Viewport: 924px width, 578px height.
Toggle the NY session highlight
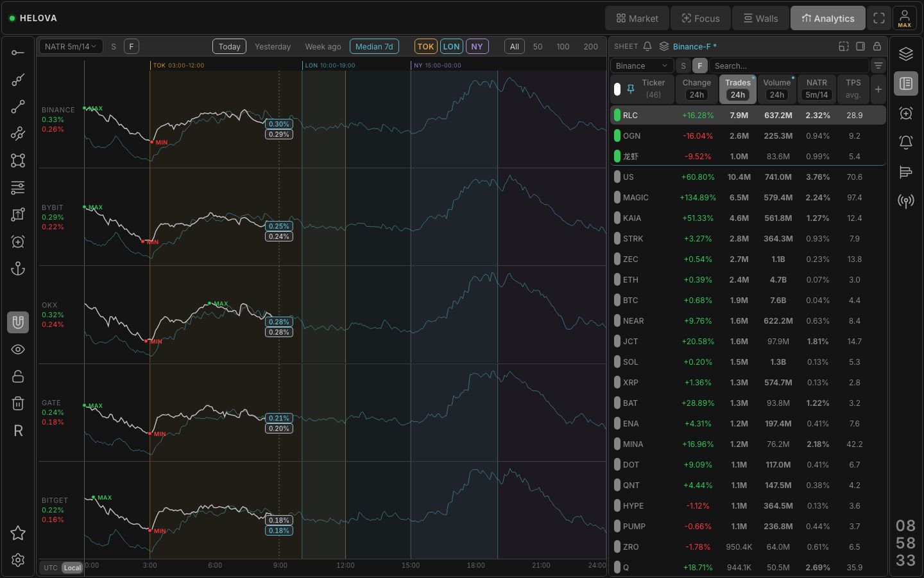click(477, 46)
